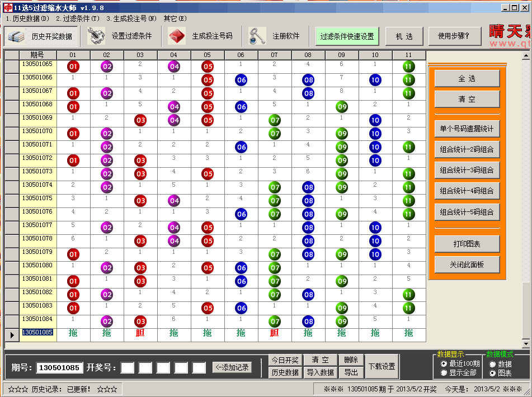Image resolution: width=532 pixels, height=397 pixels.
Task: Click the 导入数据 button
Action: 321,373
